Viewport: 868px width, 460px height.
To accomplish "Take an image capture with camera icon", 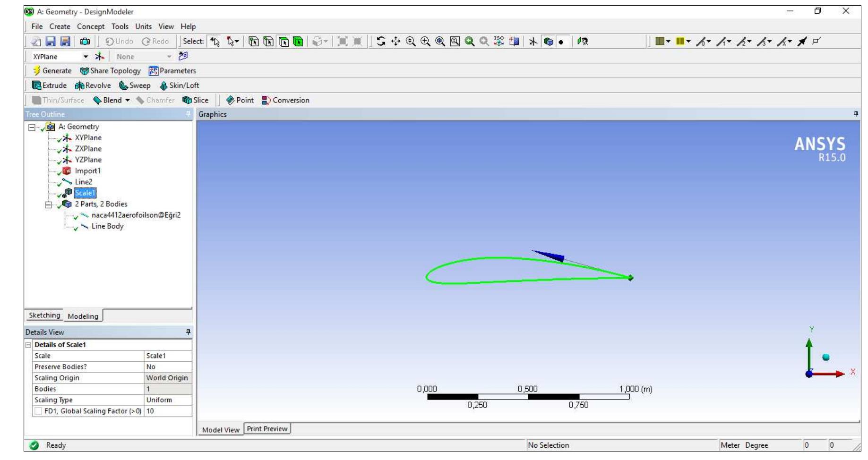I will click(x=85, y=42).
